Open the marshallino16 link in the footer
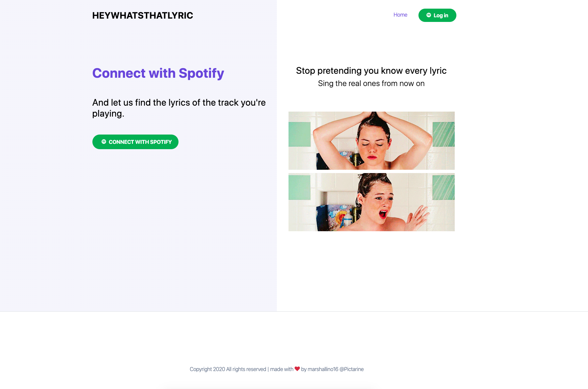Viewport: 588px width, 389px height. pos(322,369)
